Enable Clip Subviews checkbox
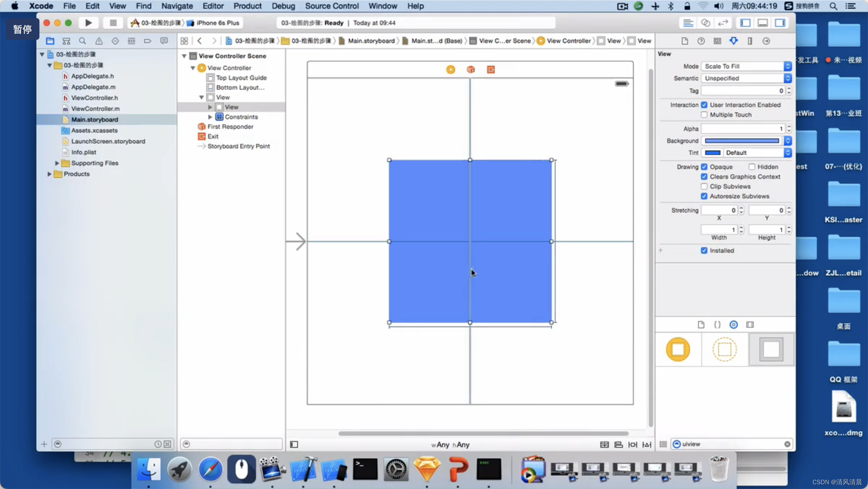This screenshot has height=489, width=868. tap(704, 186)
